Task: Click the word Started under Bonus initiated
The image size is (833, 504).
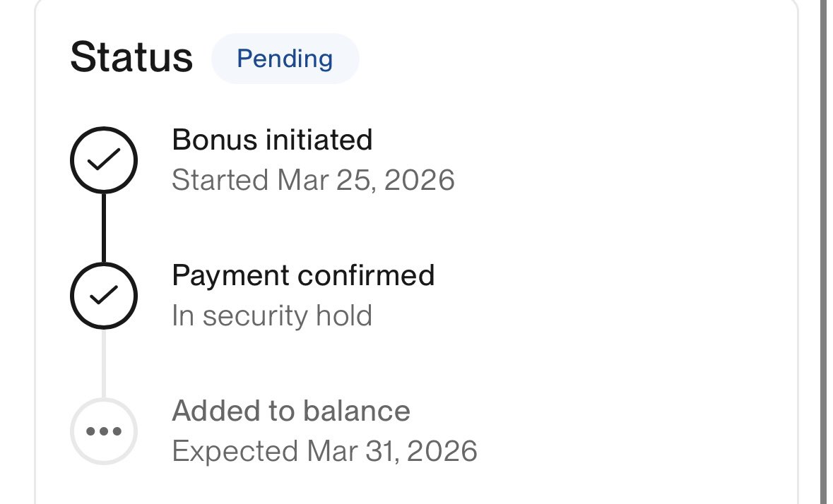Action: (x=220, y=180)
